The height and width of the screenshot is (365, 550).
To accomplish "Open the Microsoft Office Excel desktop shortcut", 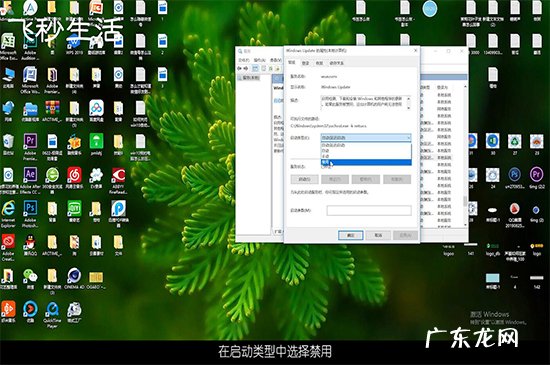I will tap(8, 42).
